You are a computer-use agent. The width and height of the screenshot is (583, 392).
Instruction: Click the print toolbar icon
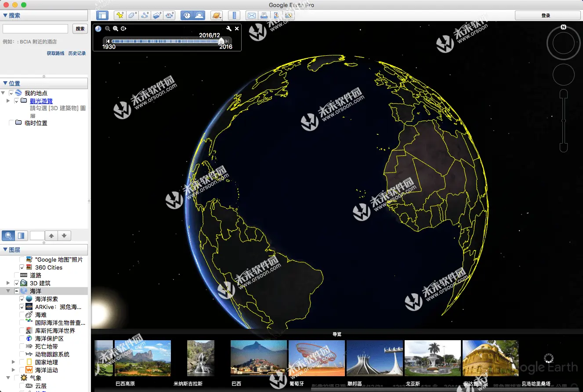pyautogui.click(x=264, y=15)
